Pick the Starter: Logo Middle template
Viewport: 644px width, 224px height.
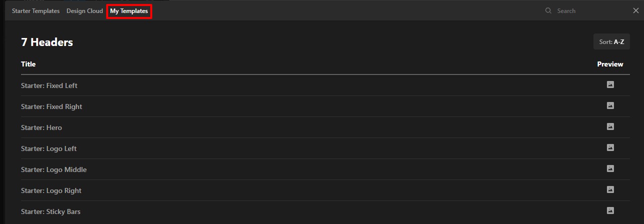coord(54,169)
